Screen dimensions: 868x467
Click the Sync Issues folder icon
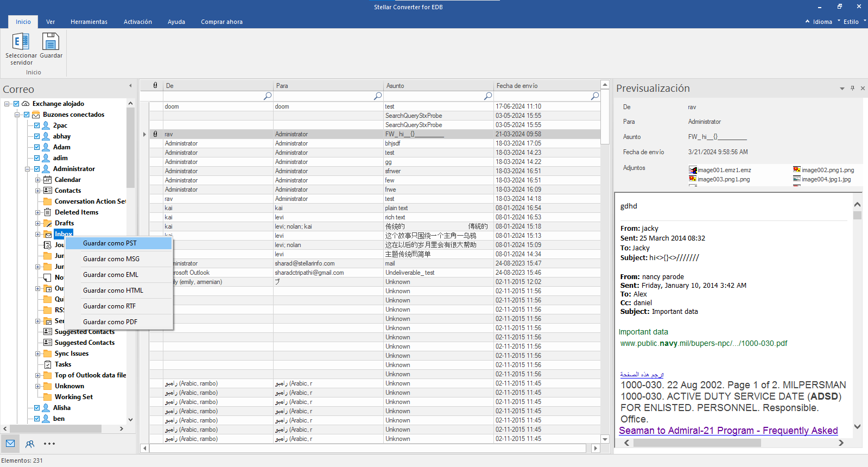(x=48, y=354)
